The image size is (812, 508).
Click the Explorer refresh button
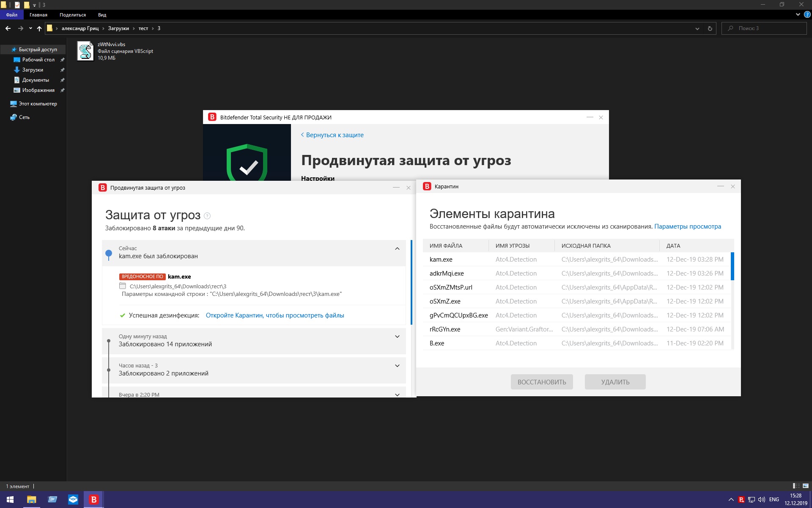tap(710, 28)
